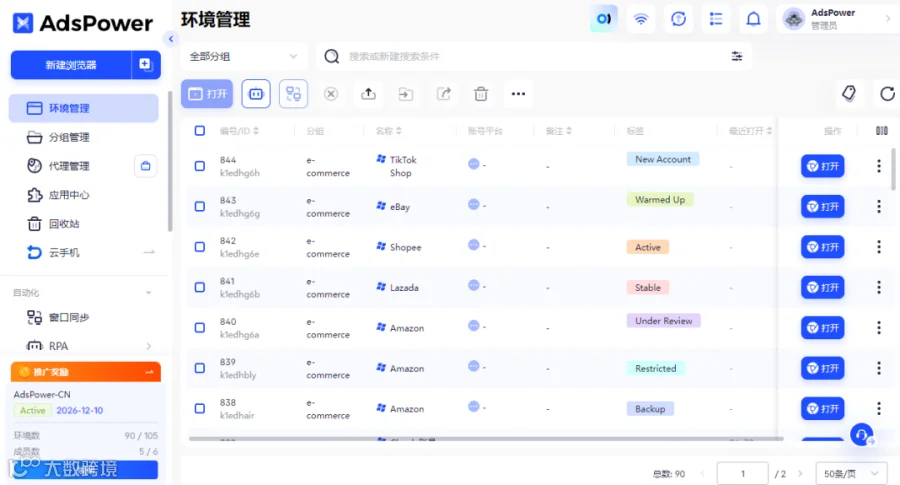Collapse the 自动化 section
This screenshot has width=900, height=485.
[x=148, y=293]
